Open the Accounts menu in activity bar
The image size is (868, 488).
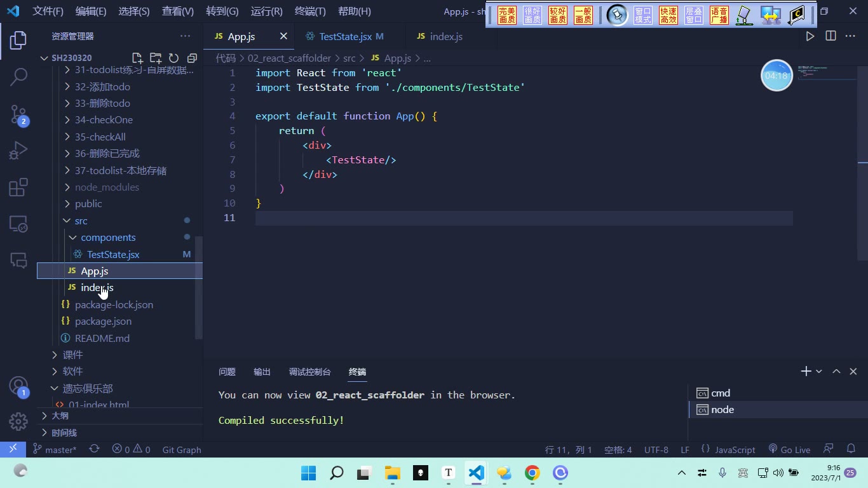18,386
